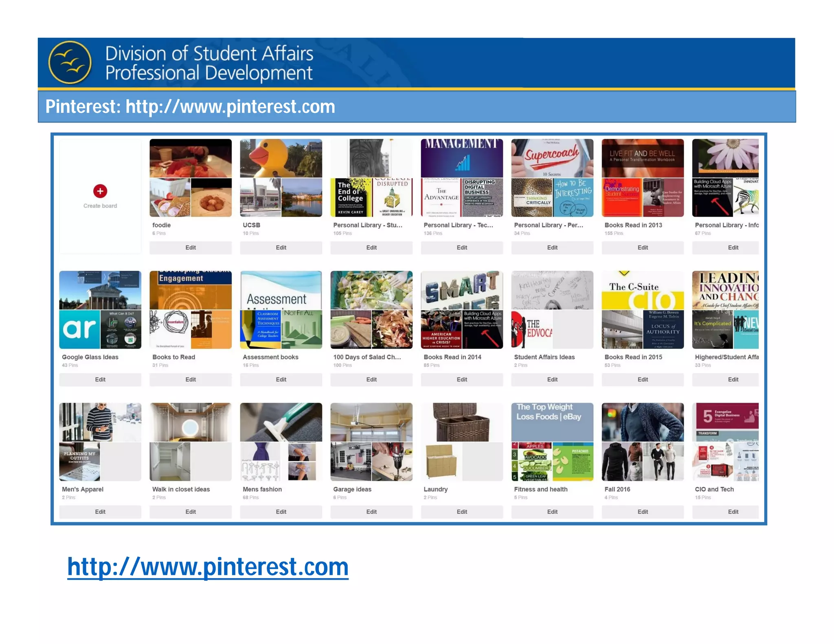Edit the Fall 2016 board
Image resolution: width=834 pixels, height=644 pixels.
point(643,512)
